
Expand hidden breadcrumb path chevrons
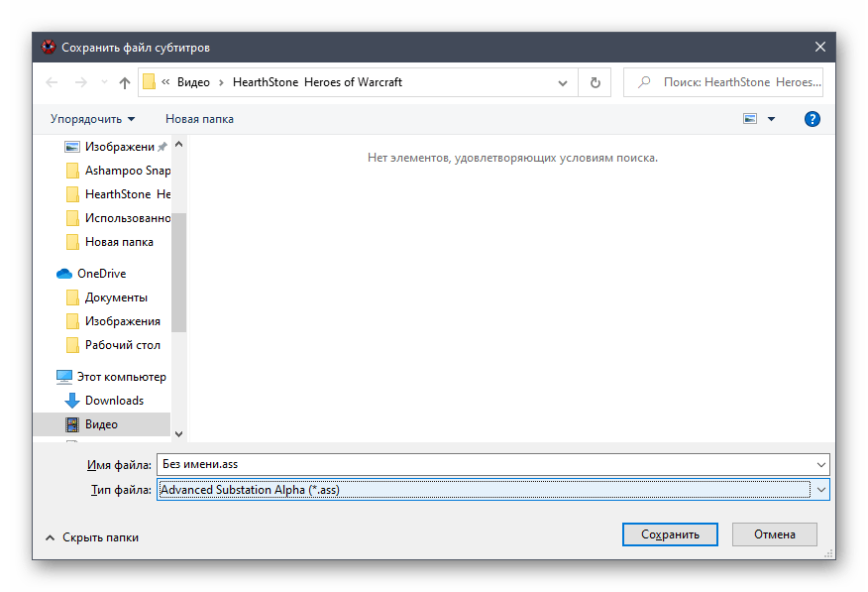(165, 82)
